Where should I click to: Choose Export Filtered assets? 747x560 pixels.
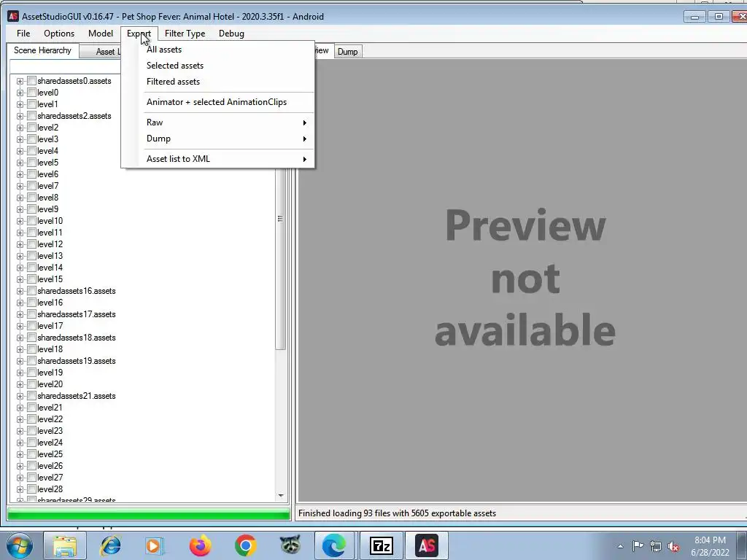coord(217,82)
